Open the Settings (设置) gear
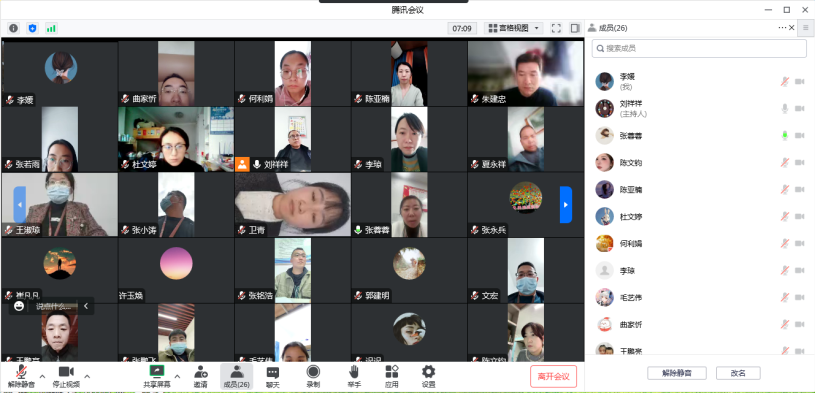 tap(428, 376)
